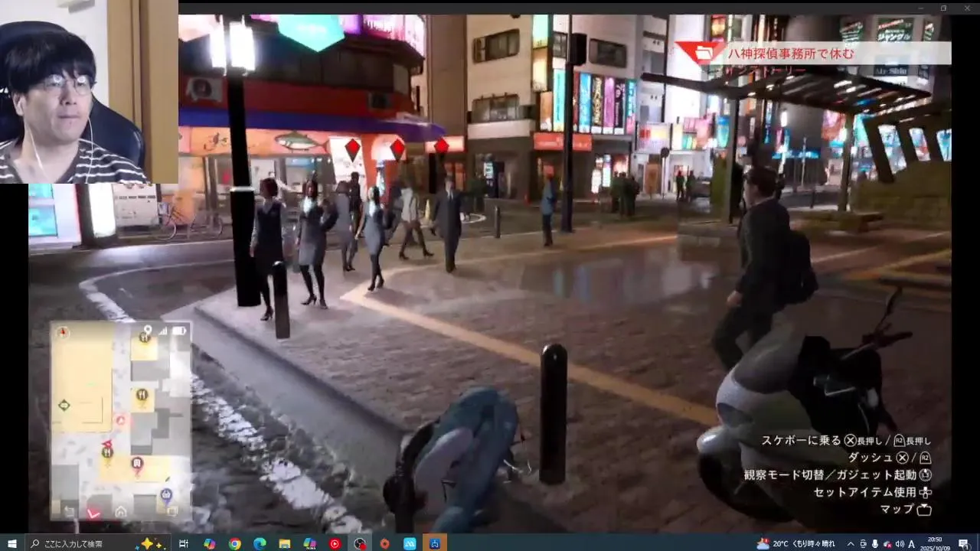Click the back arrow icon at minimap bottom
Image resolution: width=980 pixels, height=551 pixels.
[69, 511]
